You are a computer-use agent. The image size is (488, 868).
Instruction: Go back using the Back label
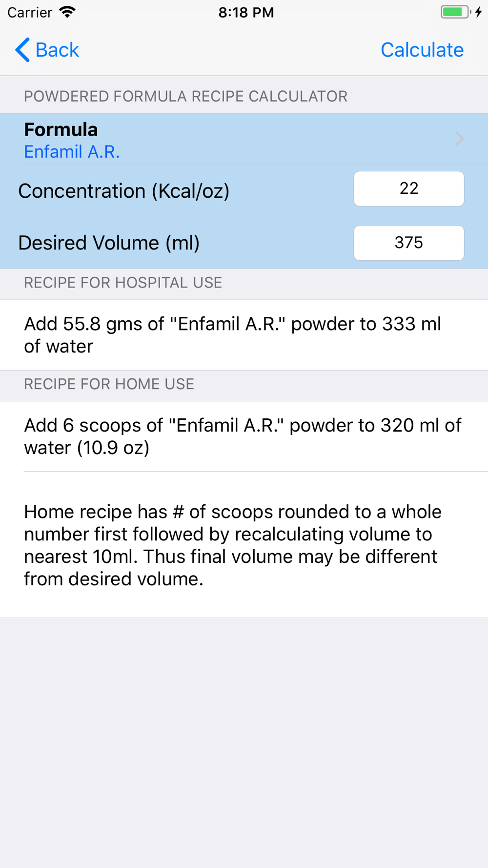point(57,50)
